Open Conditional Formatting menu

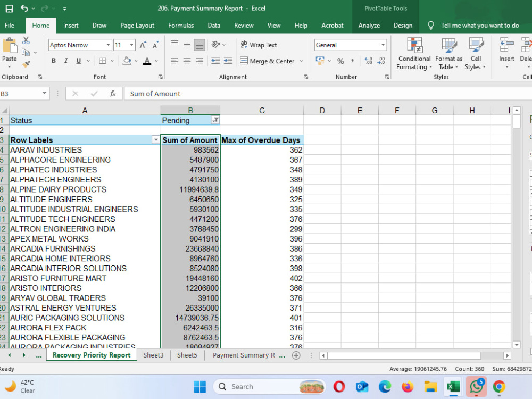click(x=414, y=54)
